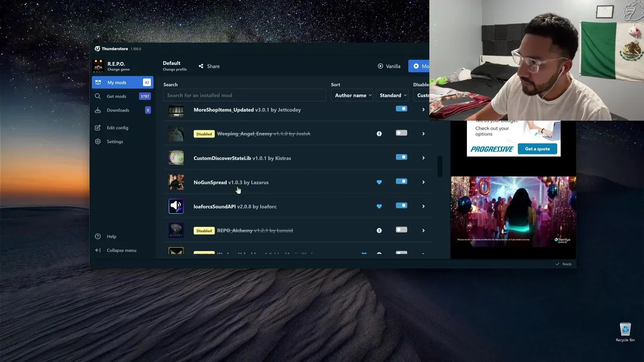Expand MoreShopItems_Updated row chevron

(423, 110)
